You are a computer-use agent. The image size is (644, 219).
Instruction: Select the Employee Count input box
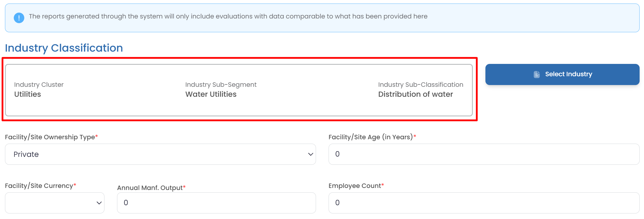484,203
